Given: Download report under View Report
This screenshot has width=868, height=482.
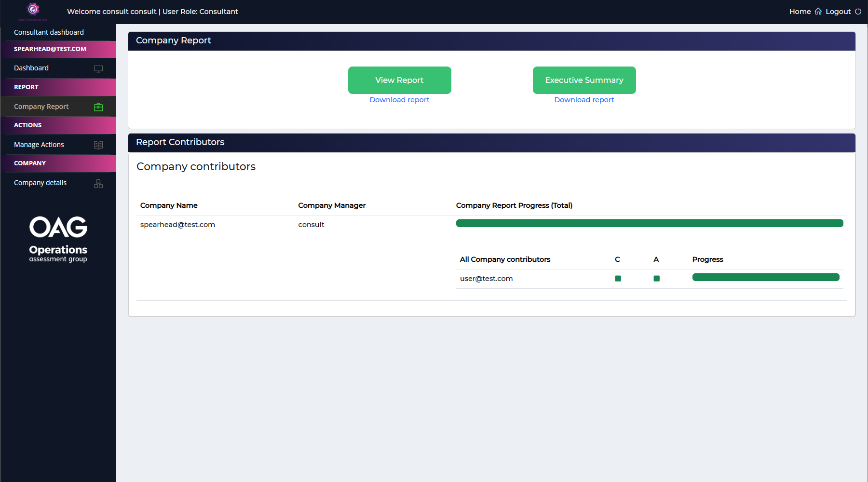Looking at the screenshot, I should [x=399, y=100].
